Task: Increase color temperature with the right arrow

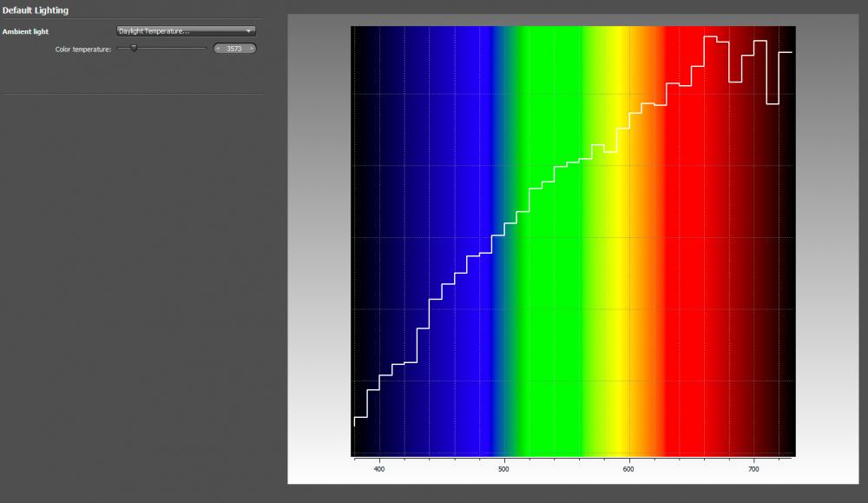Action: pos(252,49)
